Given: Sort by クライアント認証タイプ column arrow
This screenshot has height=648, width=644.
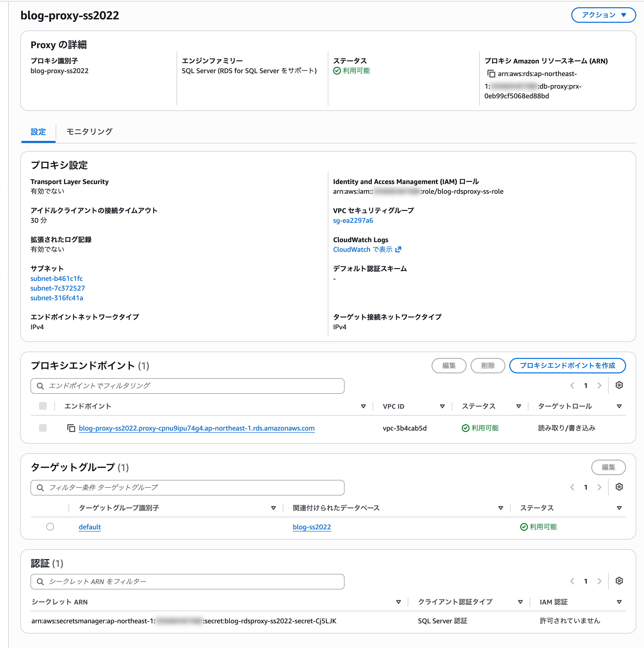Looking at the screenshot, I should pos(520,602).
